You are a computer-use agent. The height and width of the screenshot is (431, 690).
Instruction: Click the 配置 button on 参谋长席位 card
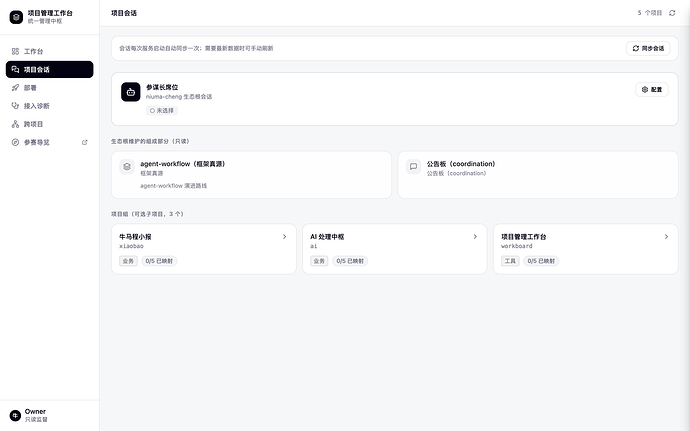[x=652, y=89]
